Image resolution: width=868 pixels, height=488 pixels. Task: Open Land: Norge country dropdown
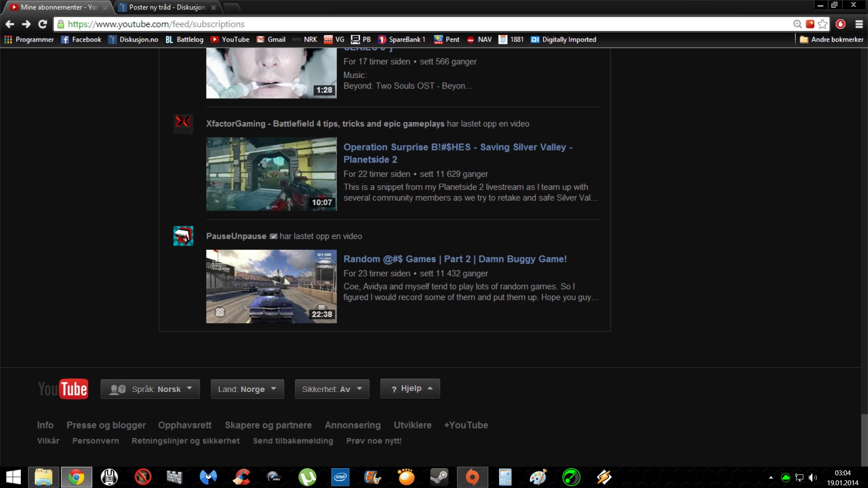point(247,389)
